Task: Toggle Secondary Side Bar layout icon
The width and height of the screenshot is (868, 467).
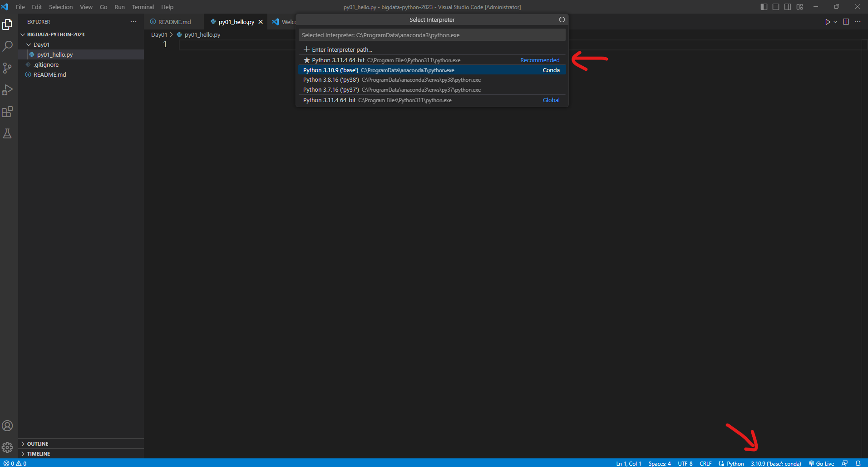Action: (x=788, y=7)
